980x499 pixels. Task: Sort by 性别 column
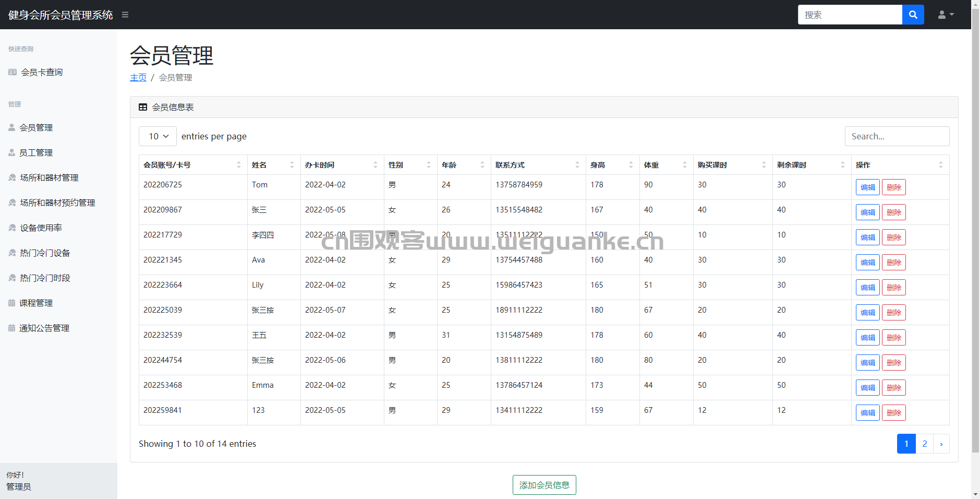(410, 165)
